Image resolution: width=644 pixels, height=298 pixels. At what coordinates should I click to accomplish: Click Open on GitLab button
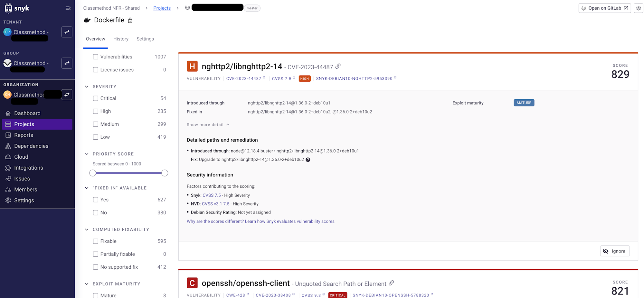[x=605, y=8]
